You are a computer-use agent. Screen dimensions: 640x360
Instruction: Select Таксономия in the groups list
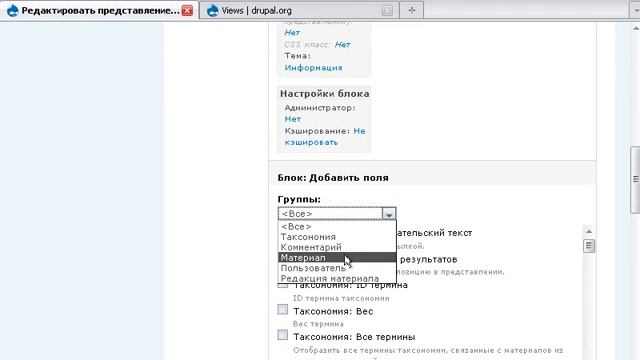pyautogui.click(x=337, y=237)
